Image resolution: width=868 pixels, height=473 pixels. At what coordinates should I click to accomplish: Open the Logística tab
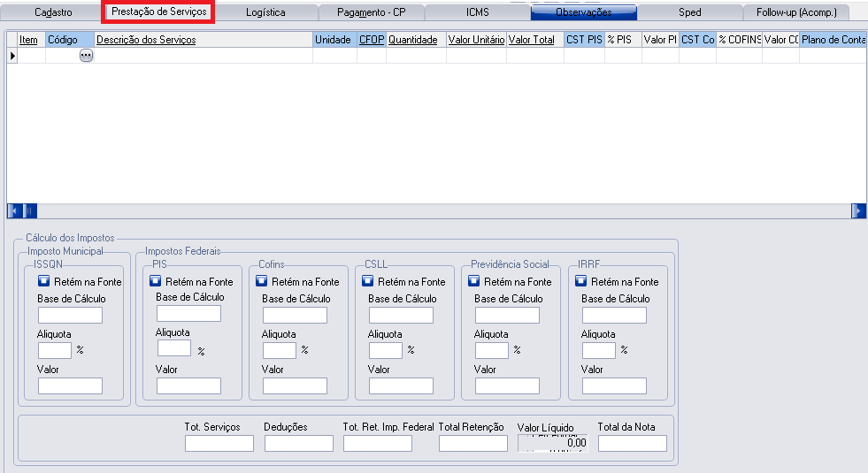pyautogui.click(x=265, y=13)
